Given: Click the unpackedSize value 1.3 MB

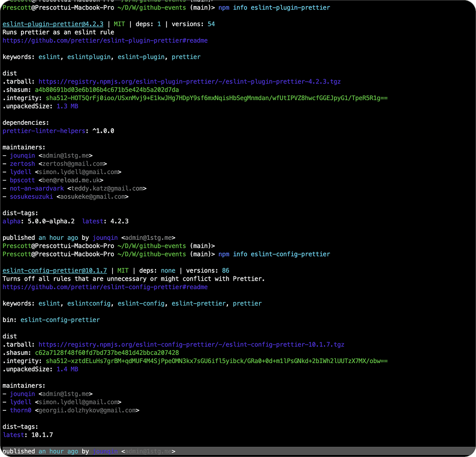Looking at the screenshot, I should pos(67,106).
